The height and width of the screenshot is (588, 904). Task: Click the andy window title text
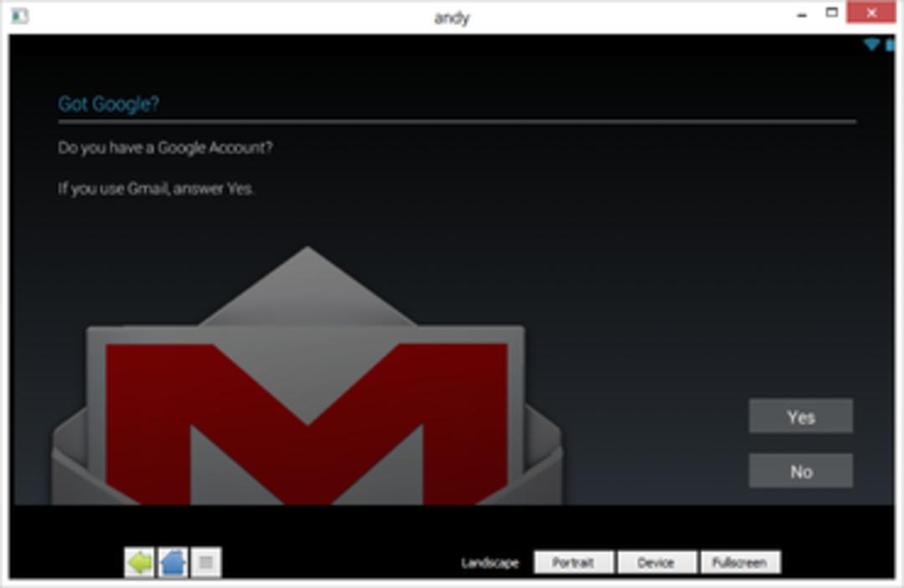click(x=451, y=18)
